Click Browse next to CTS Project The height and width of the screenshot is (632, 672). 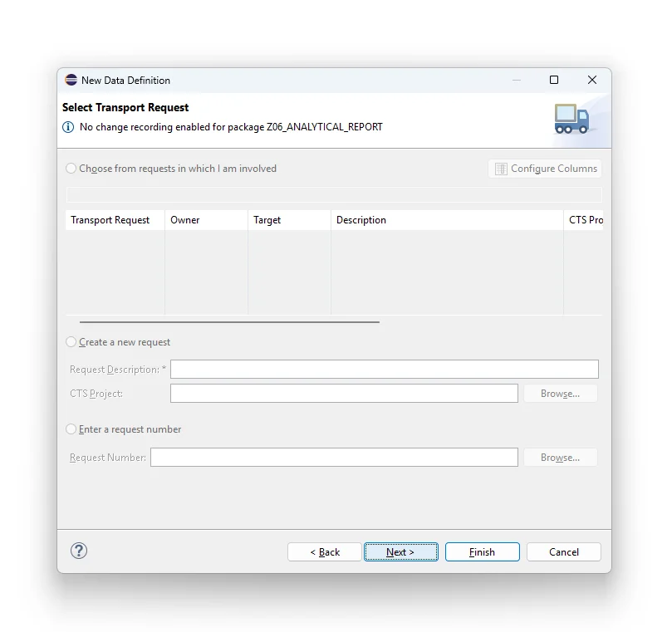pyautogui.click(x=560, y=394)
